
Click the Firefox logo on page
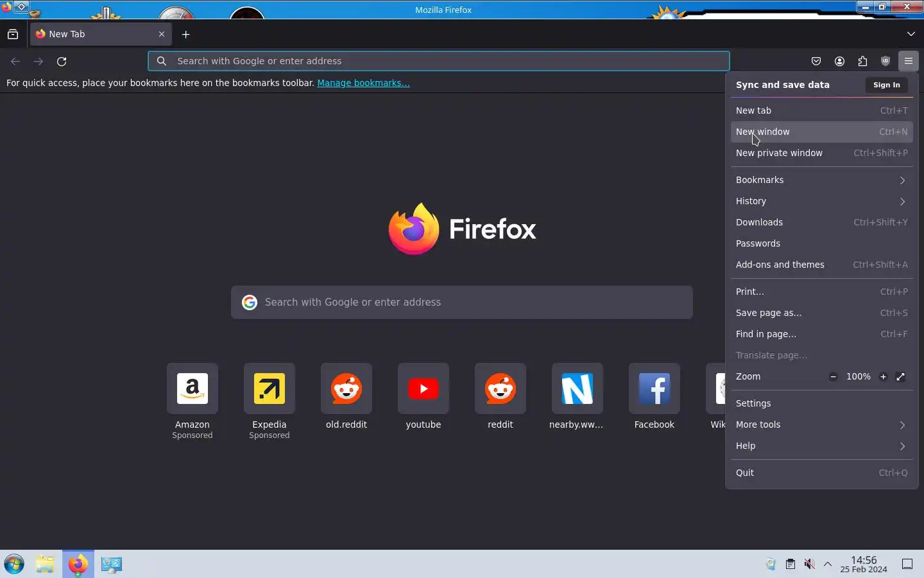[462, 229]
